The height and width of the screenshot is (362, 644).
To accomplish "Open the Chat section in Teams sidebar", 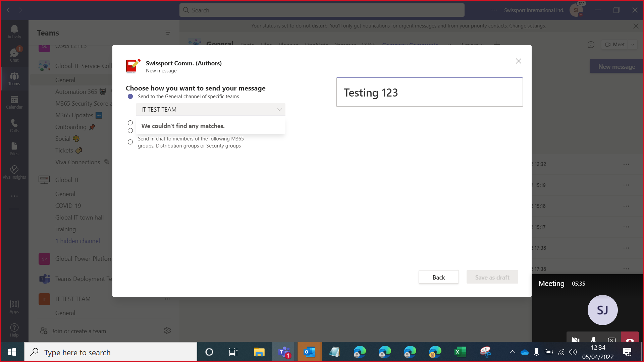I will pos(14,54).
